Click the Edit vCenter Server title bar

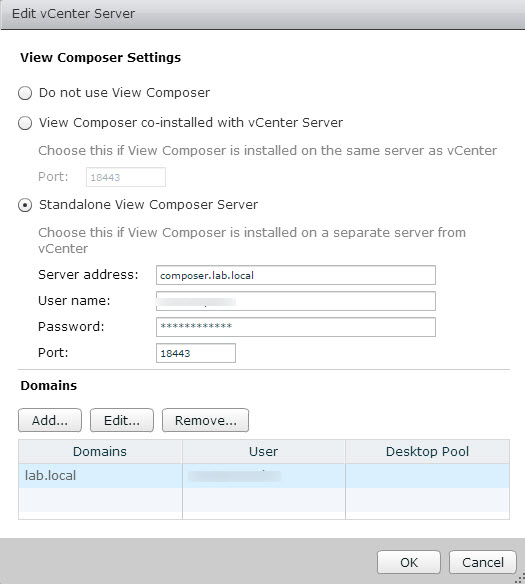pos(262,14)
